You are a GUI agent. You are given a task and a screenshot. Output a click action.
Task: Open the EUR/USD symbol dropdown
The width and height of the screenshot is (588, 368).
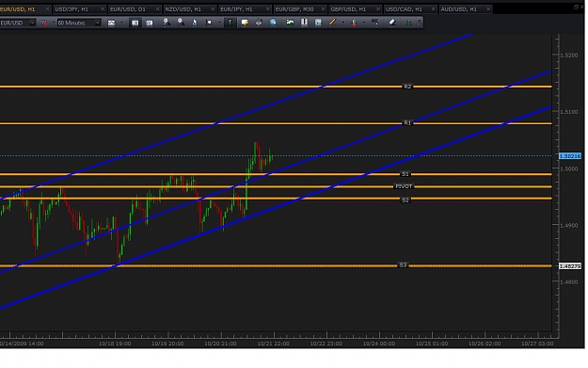pos(32,23)
